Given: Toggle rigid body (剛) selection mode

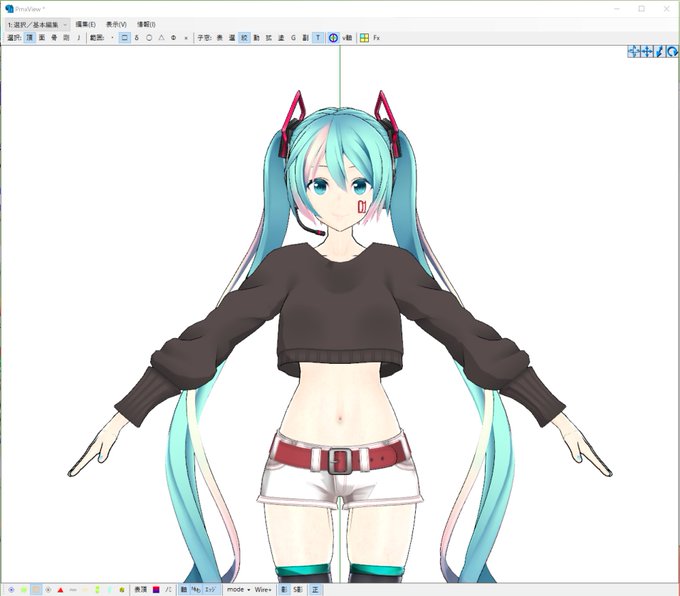Looking at the screenshot, I should [66, 38].
